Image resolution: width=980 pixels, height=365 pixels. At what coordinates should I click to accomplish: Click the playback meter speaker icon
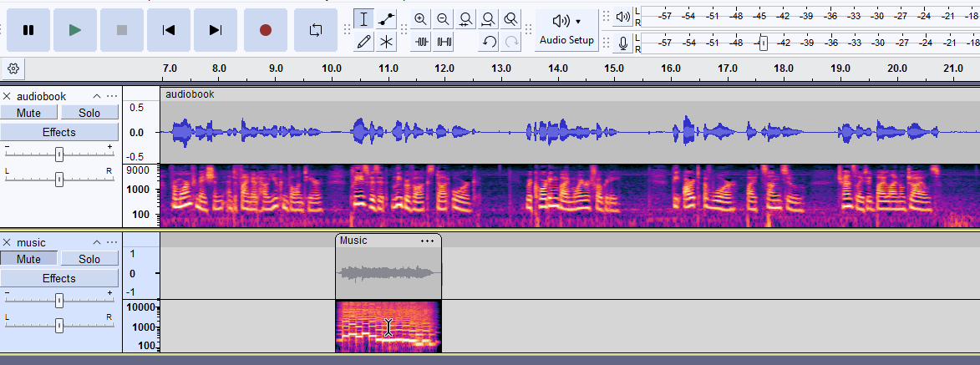[x=622, y=17]
